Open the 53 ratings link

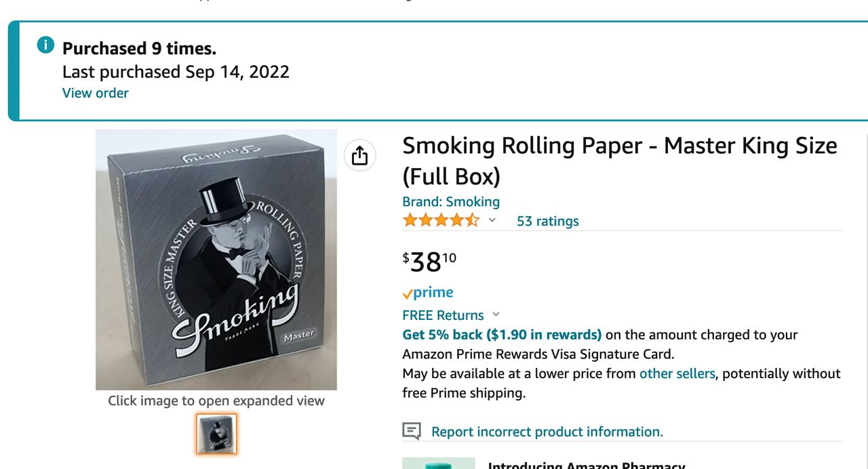coord(548,221)
